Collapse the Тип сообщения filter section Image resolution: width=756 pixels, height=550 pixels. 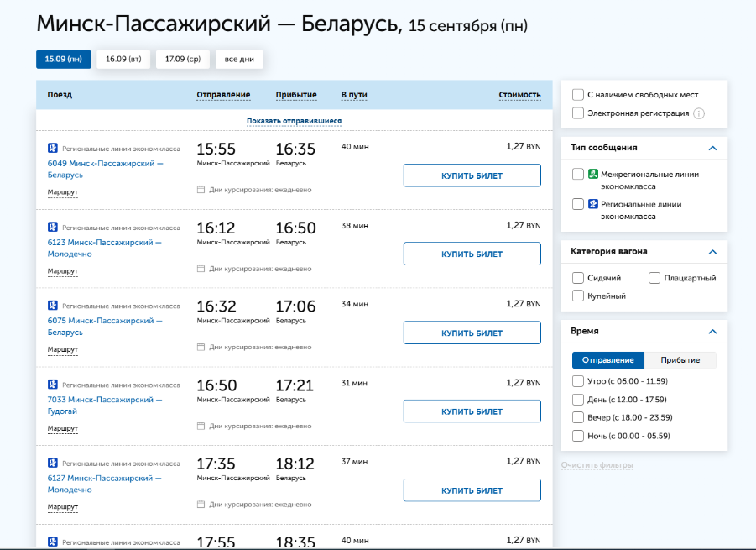[712, 148]
